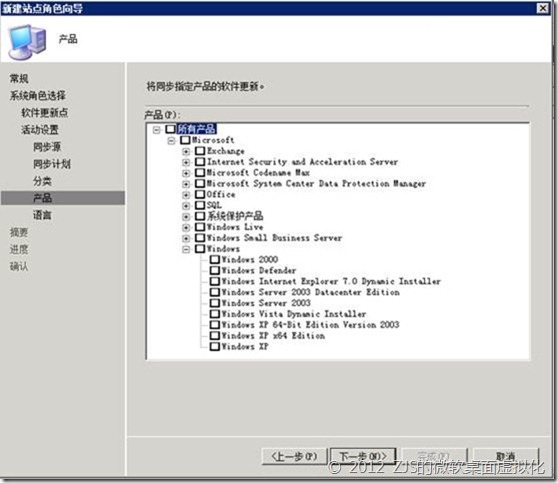This screenshot has width=558, height=483.
Task: Check Internet Security and Acceleration Server box
Action: point(200,162)
